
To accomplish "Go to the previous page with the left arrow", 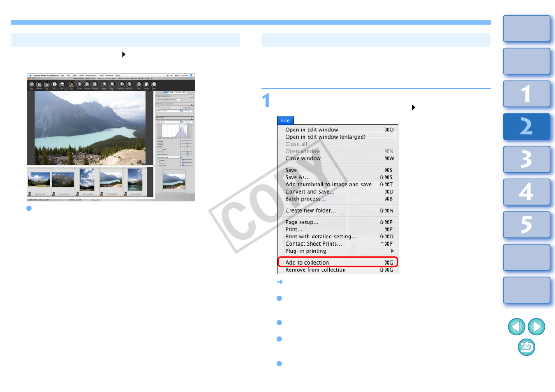I will click(x=516, y=327).
